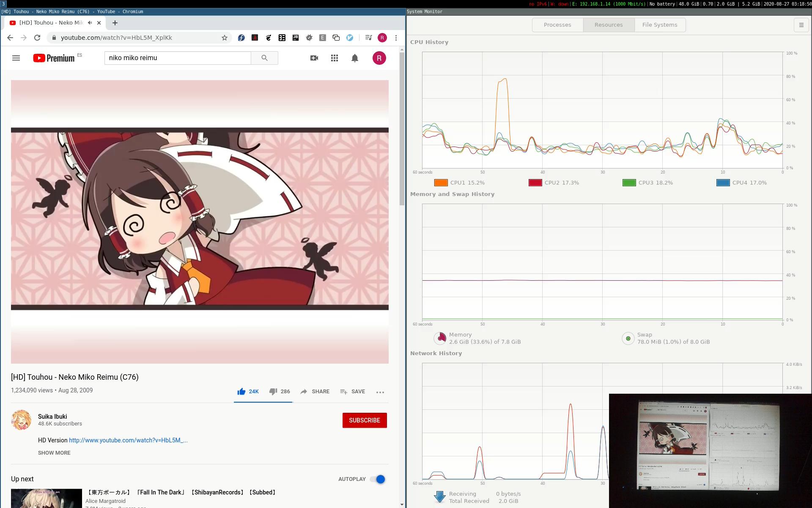
Task: Click the Receiving blue arrow color icon
Action: 440,497
